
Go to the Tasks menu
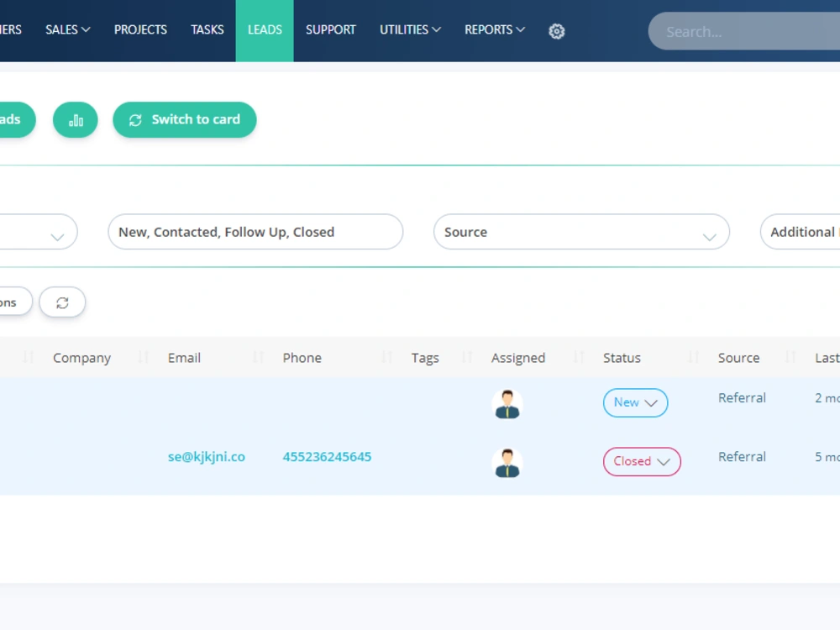click(x=207, y=30)
